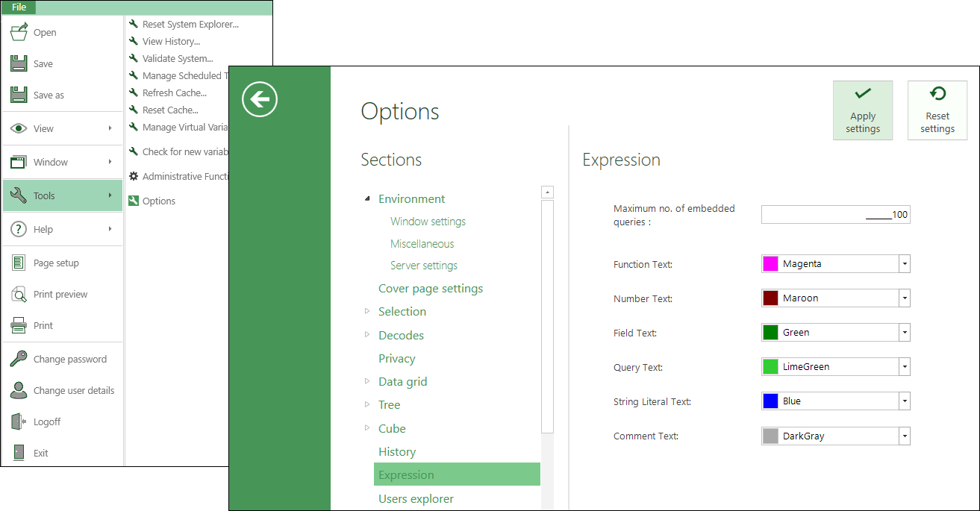Expand the Data grid section
The image size is (980, 511).
366,381
